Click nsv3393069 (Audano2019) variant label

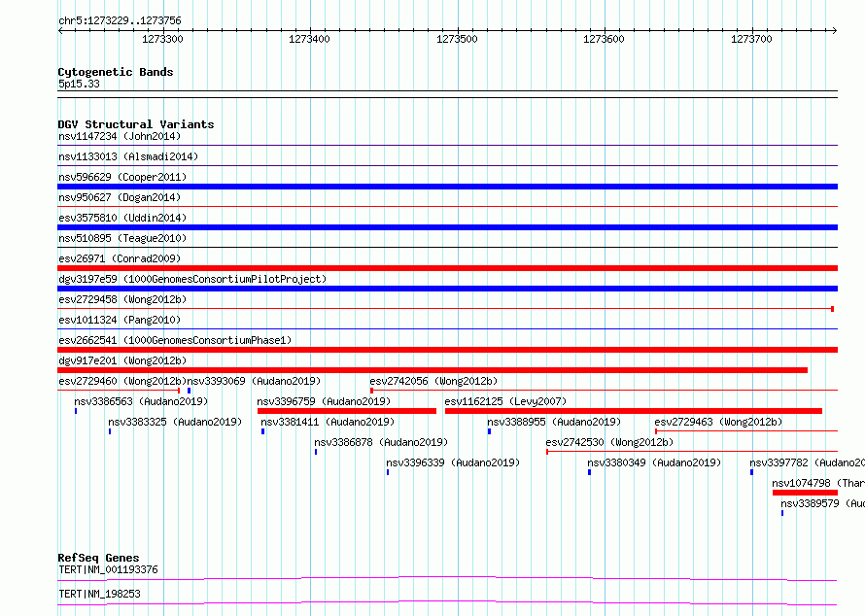point(254,381)
